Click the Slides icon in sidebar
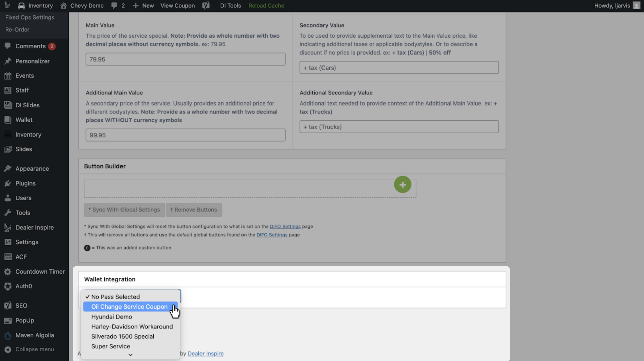 [x=8, y=149]
